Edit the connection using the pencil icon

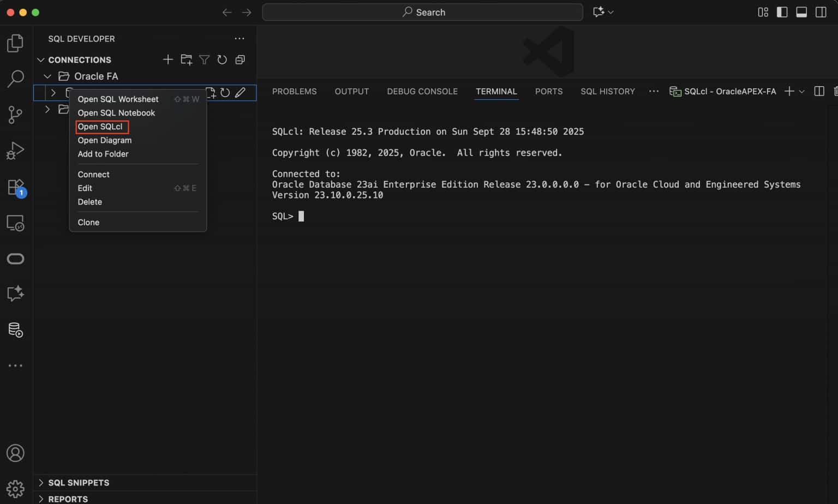[x=241, y=93]
